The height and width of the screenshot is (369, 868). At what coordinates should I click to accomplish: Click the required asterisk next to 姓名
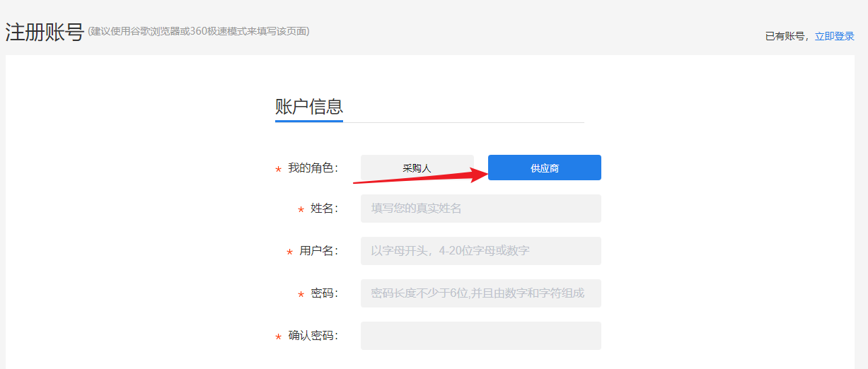(301, 211)
